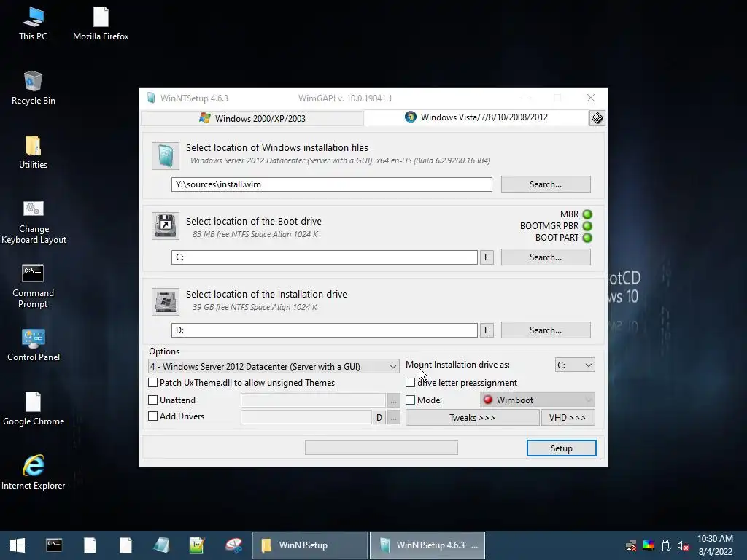
Task: Click the red Wimboot mode indicator
Action: [x=488, y=400]
